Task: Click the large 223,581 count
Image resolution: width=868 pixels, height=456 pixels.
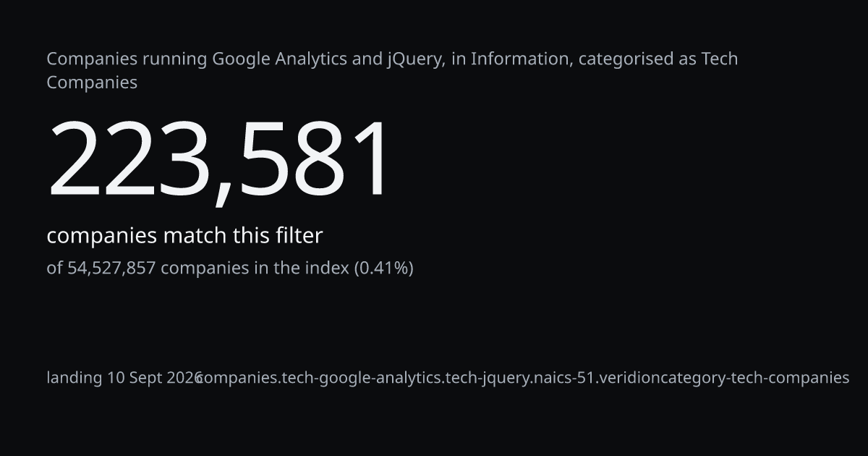Action: (x=220, y=159)
